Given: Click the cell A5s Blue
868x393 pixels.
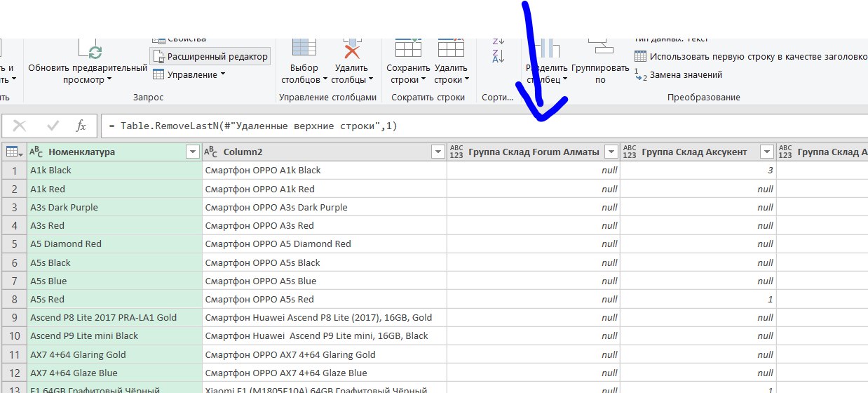Looking at the screenshot, I should tap(114, 281).
